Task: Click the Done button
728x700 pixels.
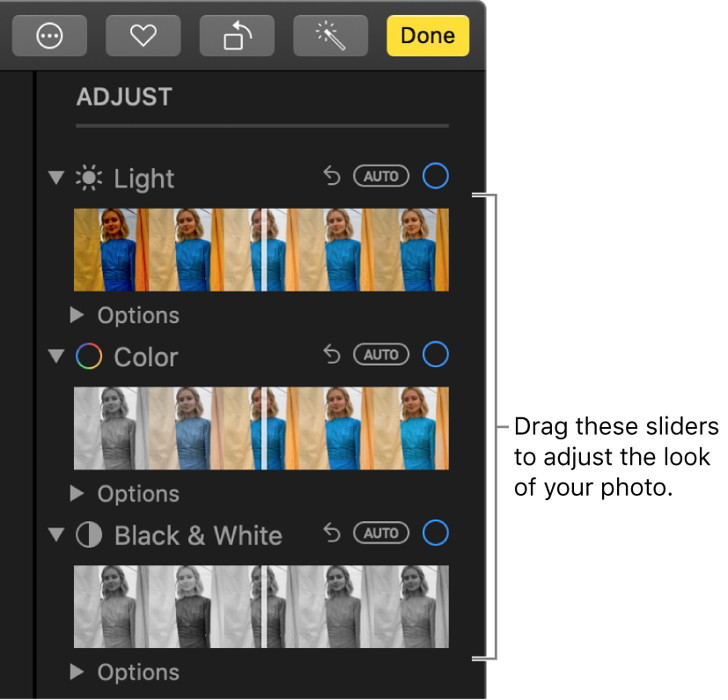Action: 427,35
